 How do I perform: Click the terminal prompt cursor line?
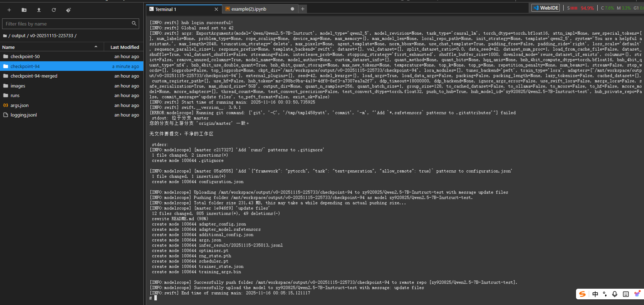(153, 298)
